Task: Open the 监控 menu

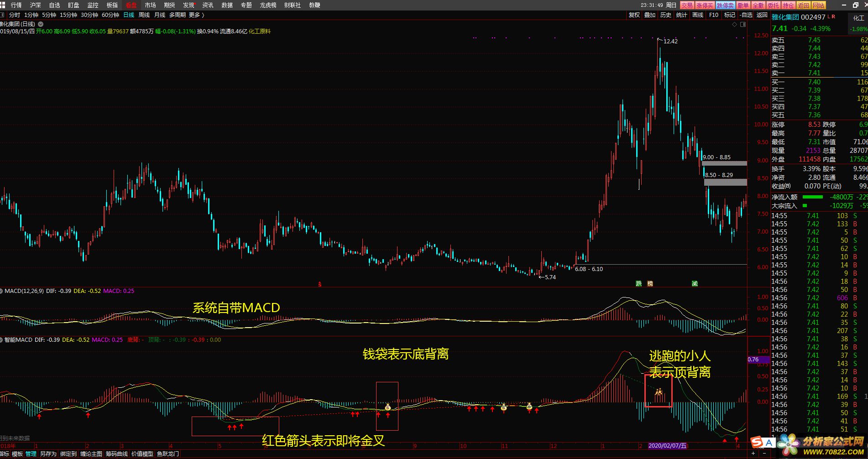Action: pyautogui.click(x=93, y=5)
